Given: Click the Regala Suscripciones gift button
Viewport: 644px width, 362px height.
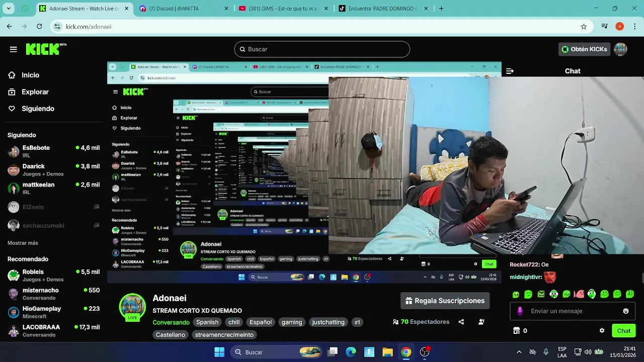Looking at the screenshot, I should coord(445,301).
